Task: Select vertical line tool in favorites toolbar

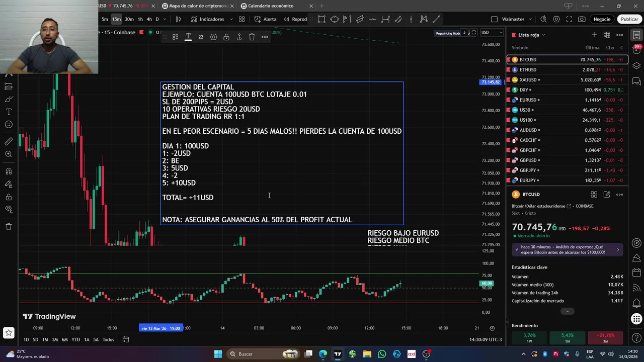Action: tap(411, 19)
